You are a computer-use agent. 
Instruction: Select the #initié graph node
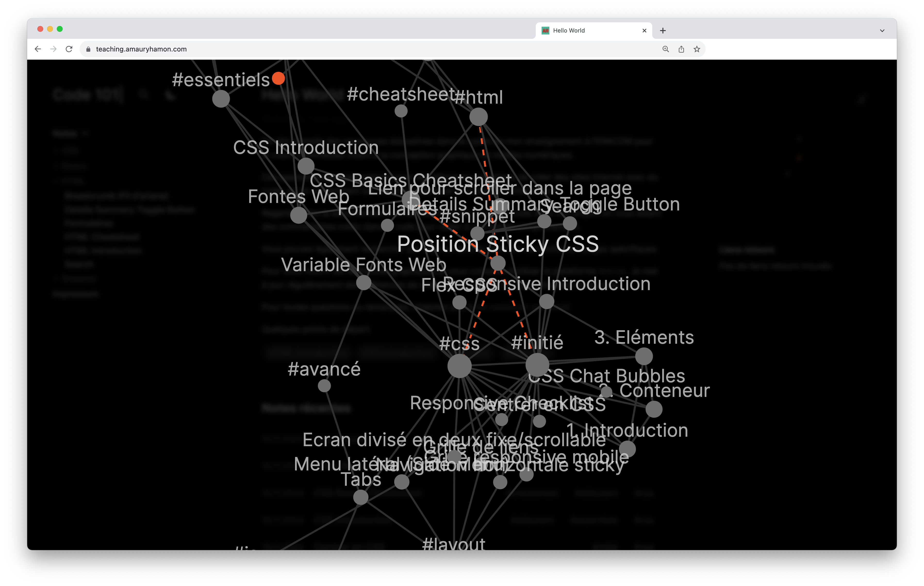point(537,364)
